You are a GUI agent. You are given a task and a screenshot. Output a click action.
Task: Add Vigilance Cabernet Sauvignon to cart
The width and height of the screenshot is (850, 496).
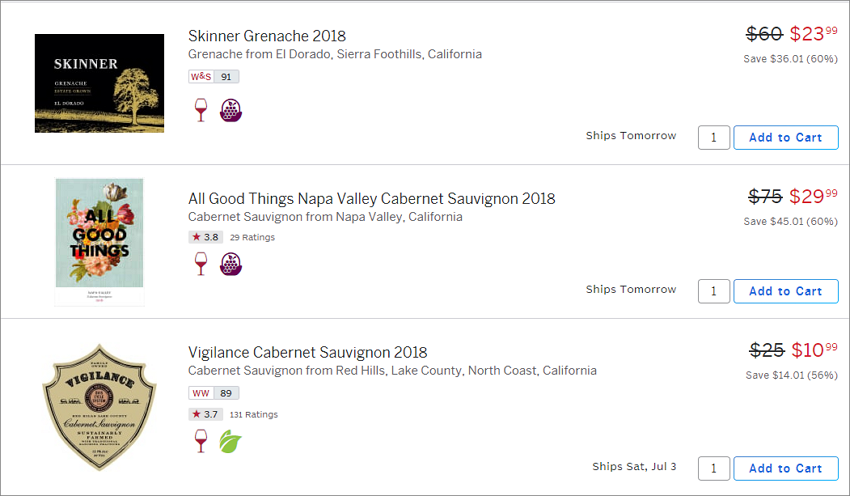point(785,468)
